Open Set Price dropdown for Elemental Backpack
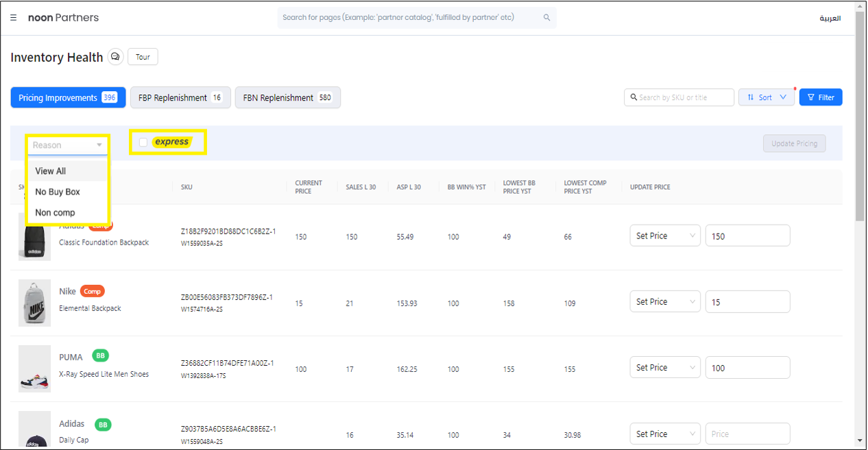868x450 pixels. coord(665,301)
